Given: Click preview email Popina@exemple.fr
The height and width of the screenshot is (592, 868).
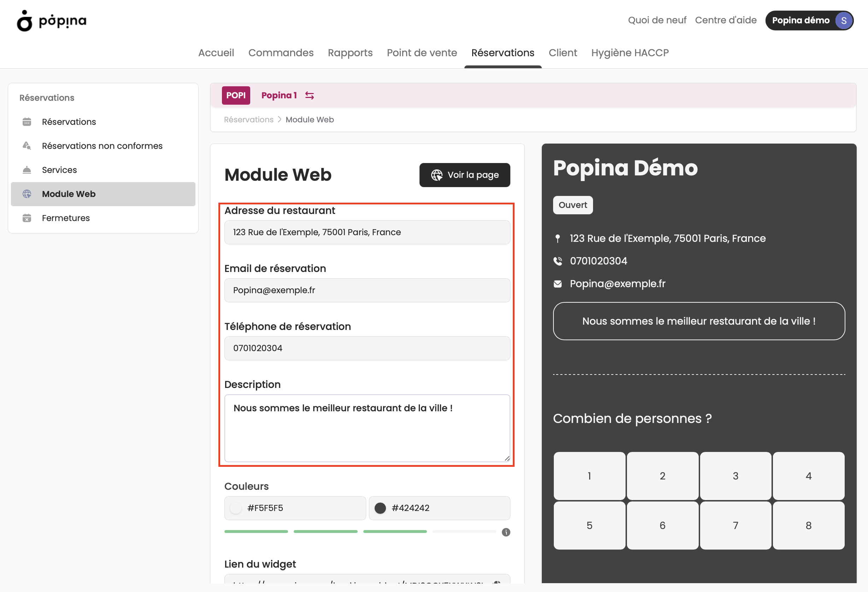Looking at the screenshot, I should click(618, 284).
